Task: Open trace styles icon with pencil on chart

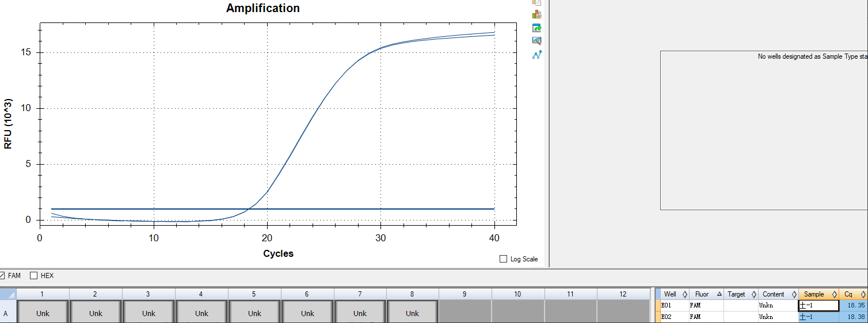Action: click(536, 41)
